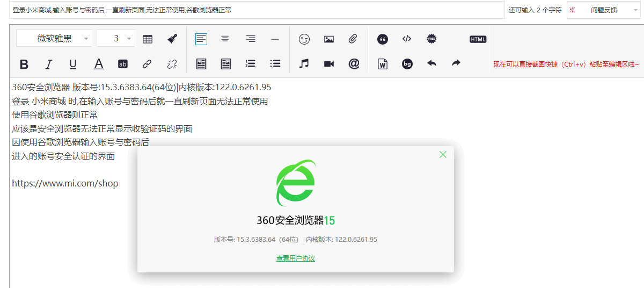This screenshot has height=288, width=644.
Task: Click the first editor line with version info
Action: [x=142, y=87]
